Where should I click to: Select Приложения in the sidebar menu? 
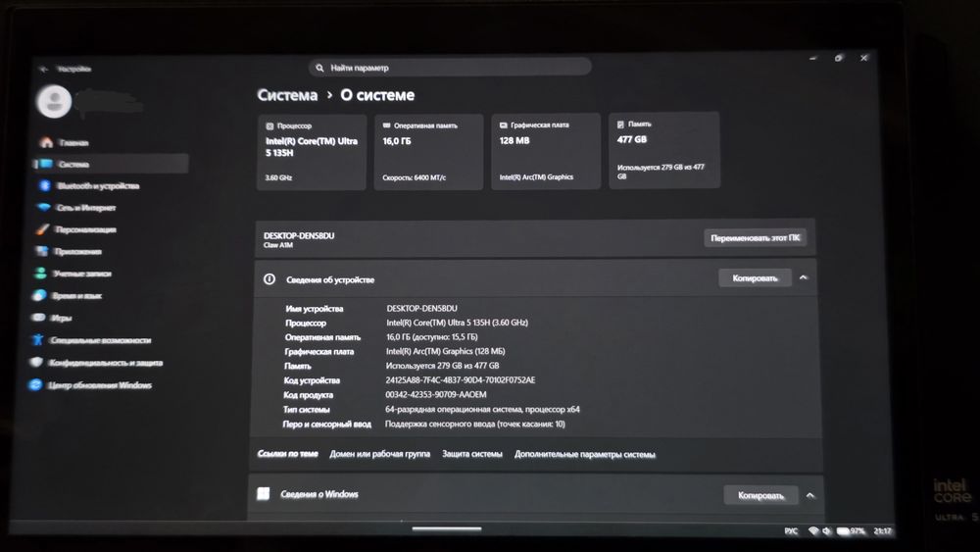point(78,251)
